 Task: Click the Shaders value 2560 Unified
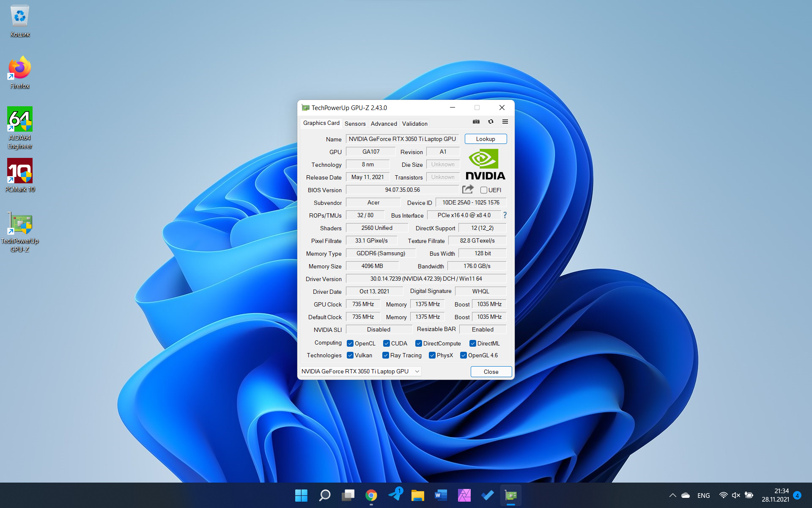(377, 228)
